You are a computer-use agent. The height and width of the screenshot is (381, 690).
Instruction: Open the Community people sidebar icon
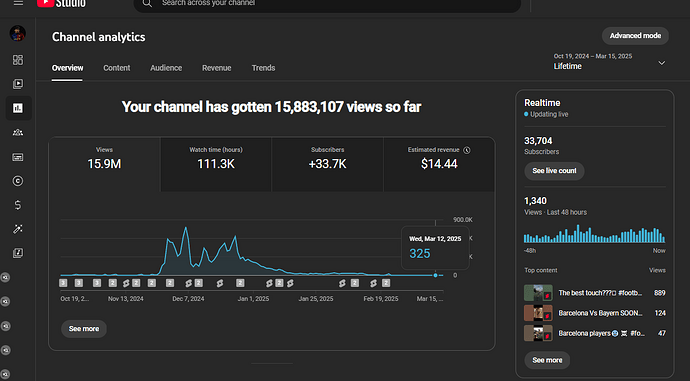click(x=18, y=132)
